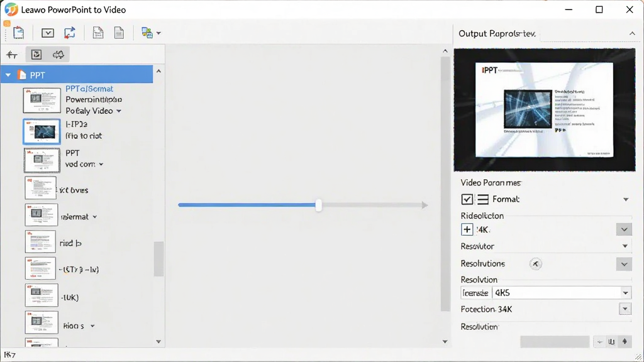Click the slide list scrollbar thumb
Viewport: 644px width, 362px height.
[x=158, y=259]
